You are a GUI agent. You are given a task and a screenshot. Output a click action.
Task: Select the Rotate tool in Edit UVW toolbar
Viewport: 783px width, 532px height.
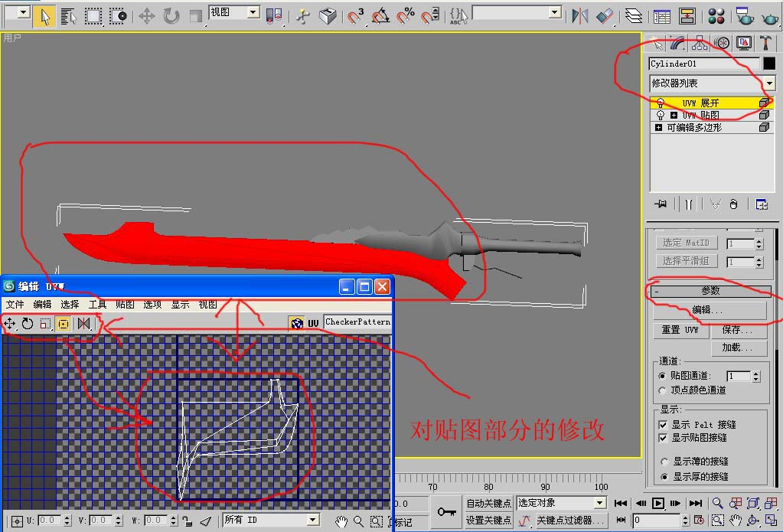[28, 324]
